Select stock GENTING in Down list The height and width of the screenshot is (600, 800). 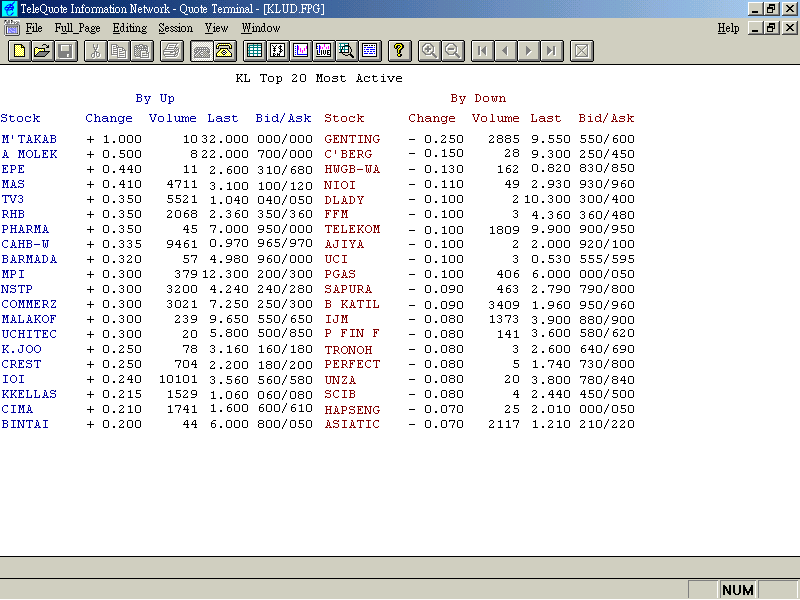tap(352, 139)
